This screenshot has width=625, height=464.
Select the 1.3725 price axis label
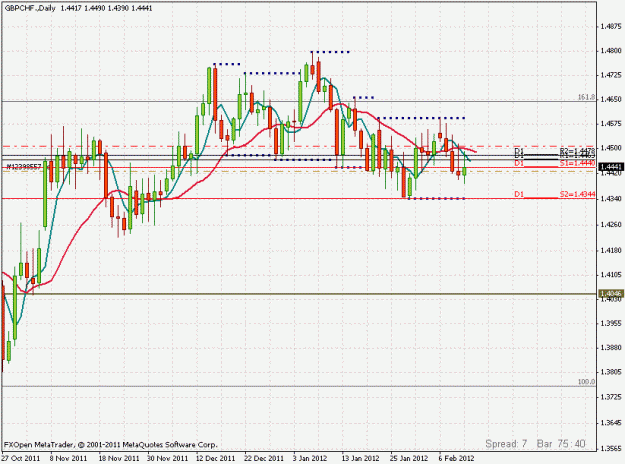[611, 397]
